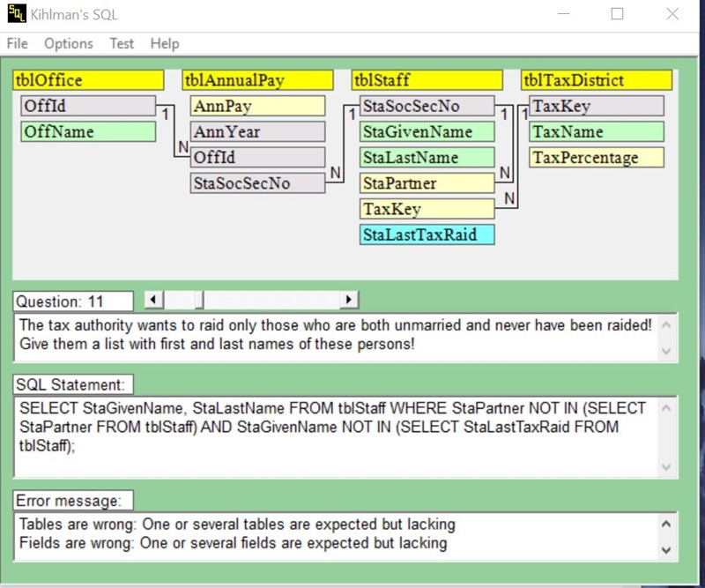The image size is (705, 588).
Task: Click the SQL Statement scroll-down arrow
Action: click(665, 467)
